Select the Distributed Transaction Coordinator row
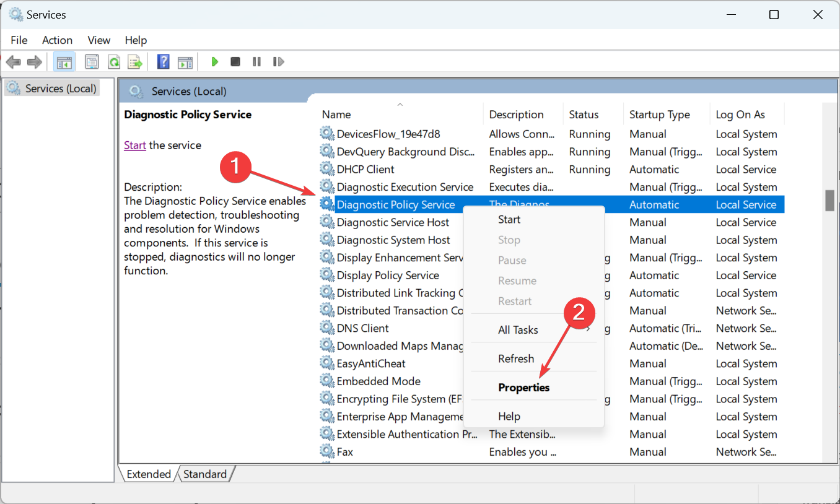Image resolution: width=840 pixels, height=504 pixels. [551, 311]
